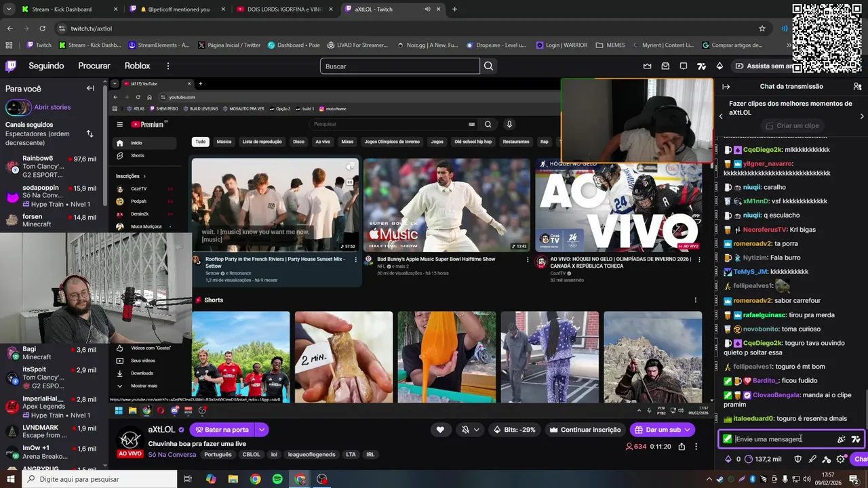The width and height of the screenshot is (868, 488).
Task: Click the Continuar inscrição button
Action: point(585,430)
